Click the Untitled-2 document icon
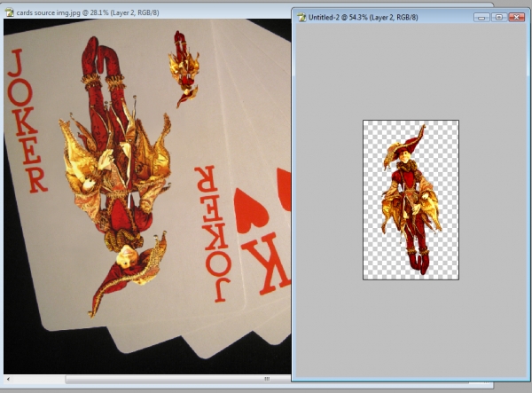 (x=301, y=17)
